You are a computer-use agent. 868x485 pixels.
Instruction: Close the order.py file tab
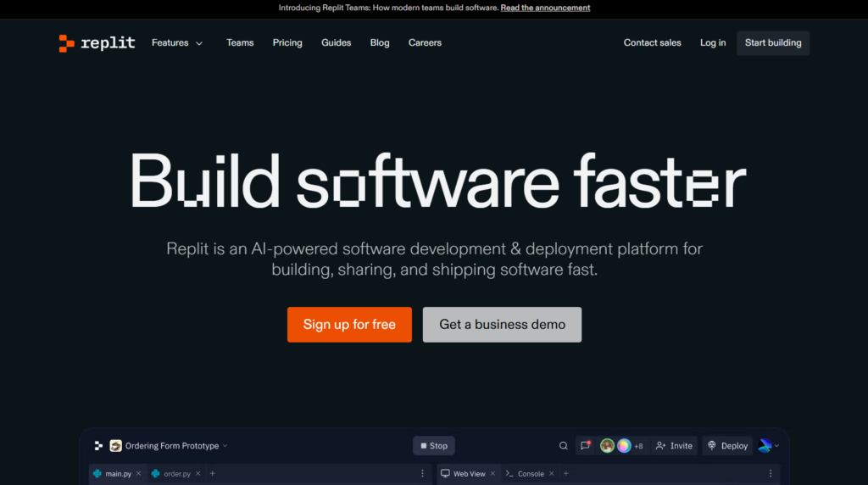point(198,474)
